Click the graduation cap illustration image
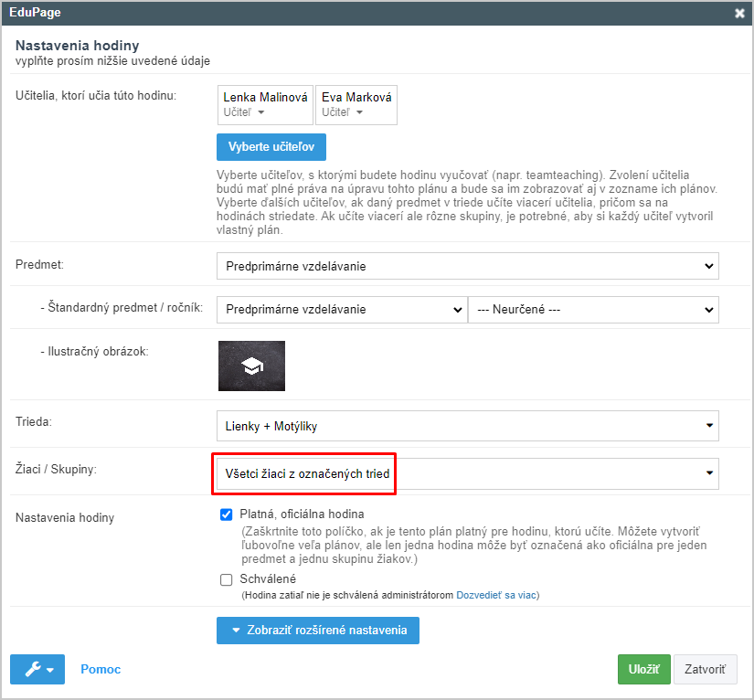 coord(251,366)
